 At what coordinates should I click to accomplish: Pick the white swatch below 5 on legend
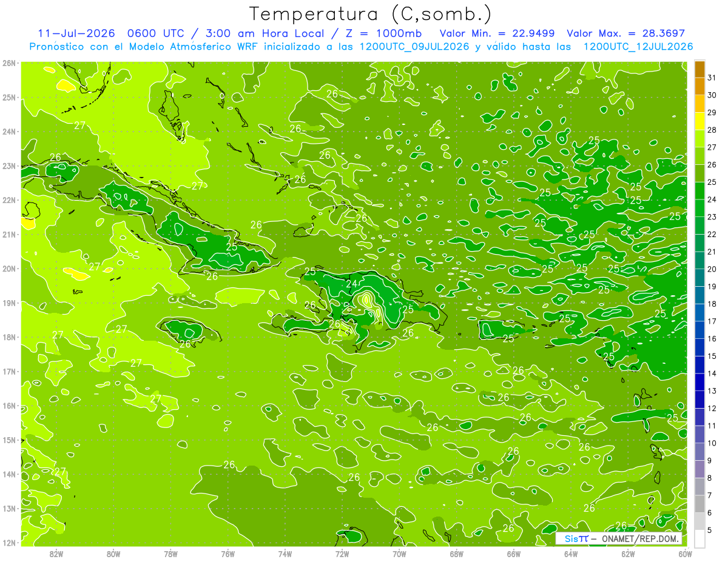(x=699, y=538)
